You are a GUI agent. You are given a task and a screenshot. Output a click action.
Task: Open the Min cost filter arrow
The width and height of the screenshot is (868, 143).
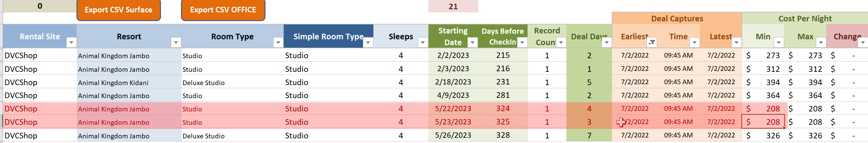pos(779,43)
